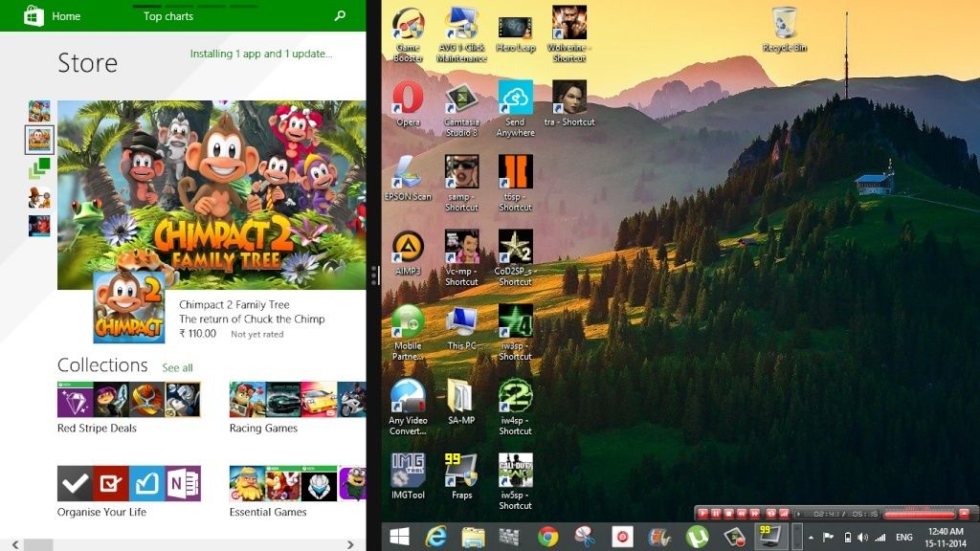The width and height of the screenshot is (980, 551).
Task: Open the Racing Games collection
Action: pos(298,408)
